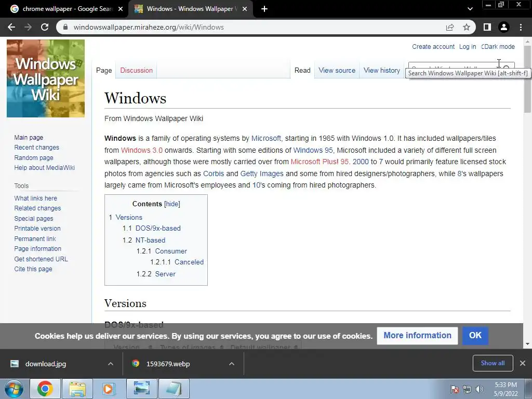Close the Windows Wallpaper Wiki tab
Image resolution: width=532 pixels, height=399 pixels.
click(245, 9)
